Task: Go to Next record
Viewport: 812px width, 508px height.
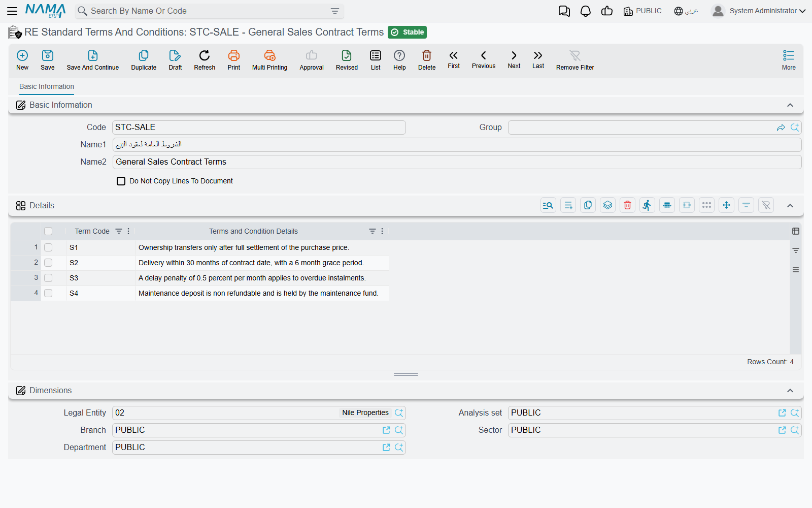Action: point(514,59)
